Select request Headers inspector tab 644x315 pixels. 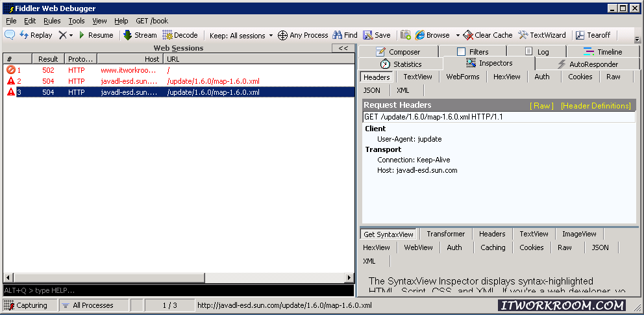pyautogui.click(x=377, y=77)
